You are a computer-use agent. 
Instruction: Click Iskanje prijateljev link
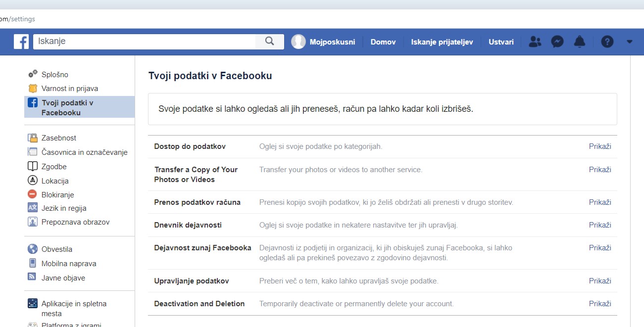(442, 42)
